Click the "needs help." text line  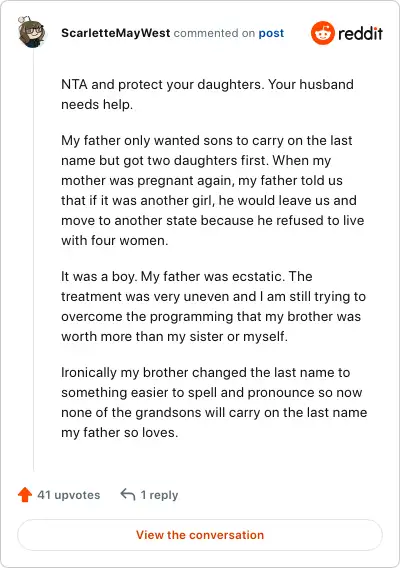coord(97,104)
